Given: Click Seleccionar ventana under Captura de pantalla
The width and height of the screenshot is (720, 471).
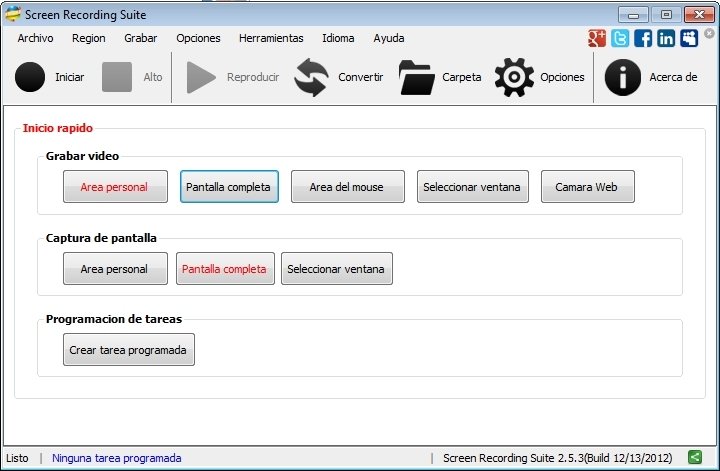Looking at the screenshot, I should pyautogui.click(x=337, y=269).
